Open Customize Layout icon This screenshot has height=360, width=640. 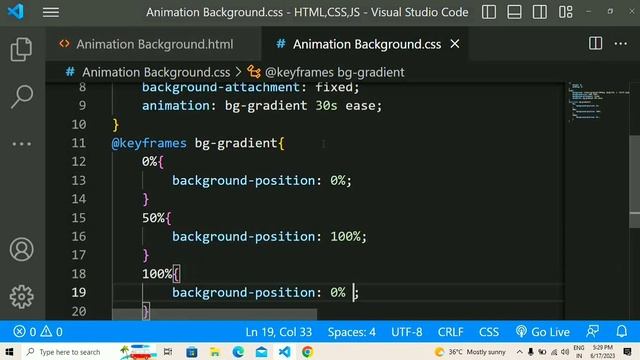565,12
